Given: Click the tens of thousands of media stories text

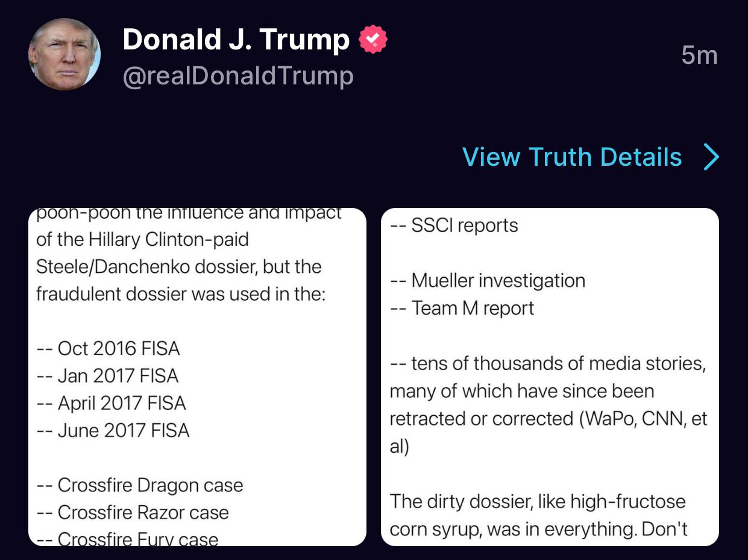Looking at the screenshot, I should pyautogui.click(x=547, y=363).
